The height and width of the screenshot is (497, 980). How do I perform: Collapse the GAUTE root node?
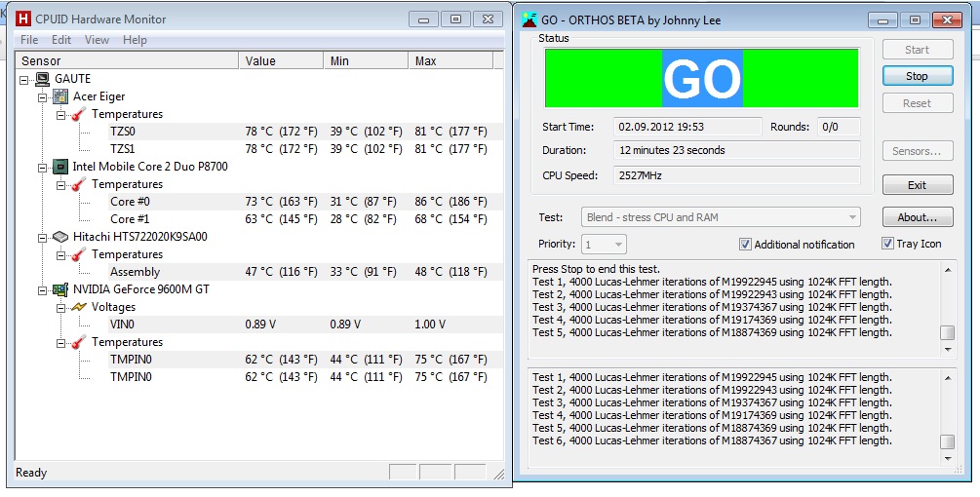[24, 79]
